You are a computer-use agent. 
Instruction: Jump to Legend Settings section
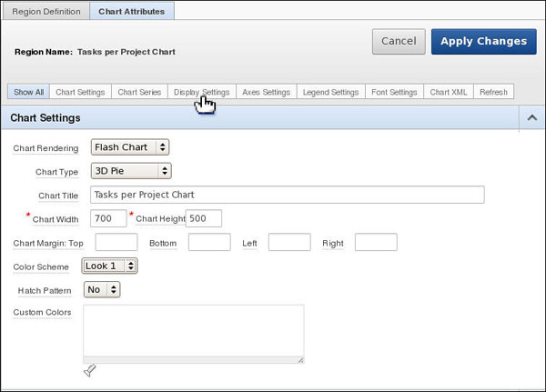coord(330,92)
